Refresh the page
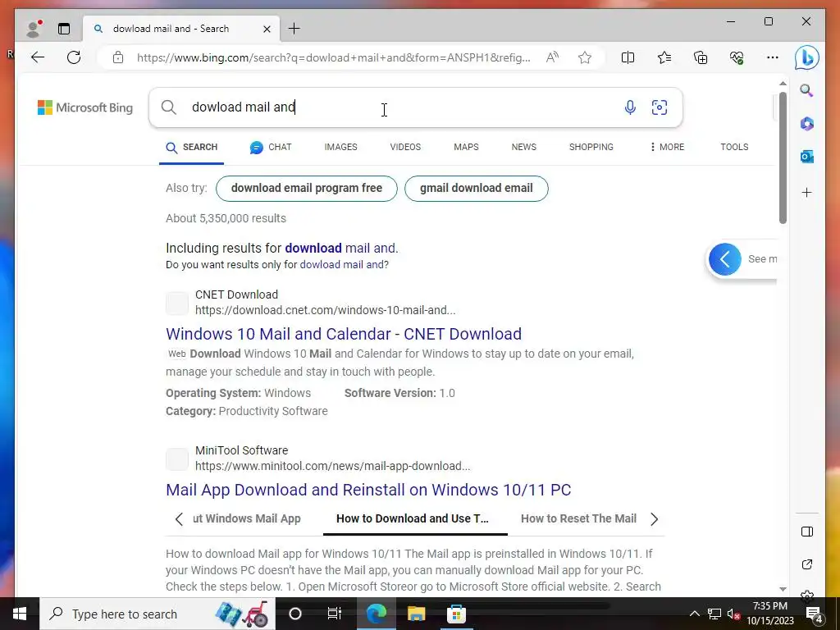Viewport: 840px width, 630px height. 74,57
